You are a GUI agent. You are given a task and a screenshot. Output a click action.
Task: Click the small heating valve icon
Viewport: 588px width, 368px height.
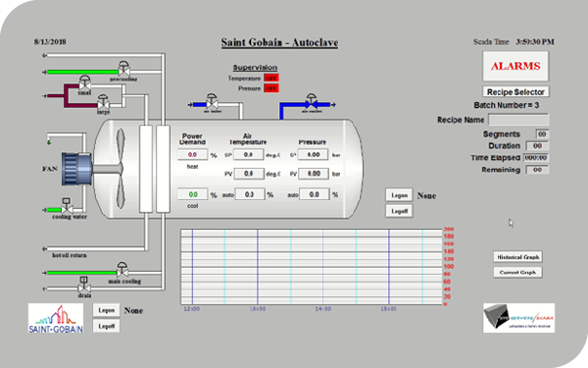tap(85, 83)
